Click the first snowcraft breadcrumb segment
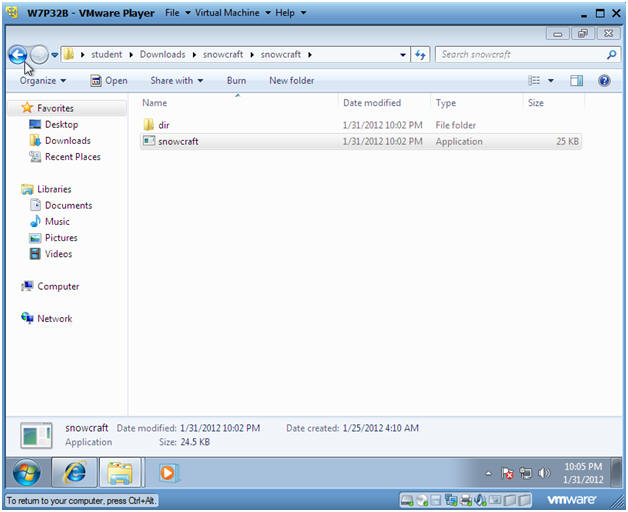This screenshot has height=512, width=628. pyautogui.click(x=223, y=54)
